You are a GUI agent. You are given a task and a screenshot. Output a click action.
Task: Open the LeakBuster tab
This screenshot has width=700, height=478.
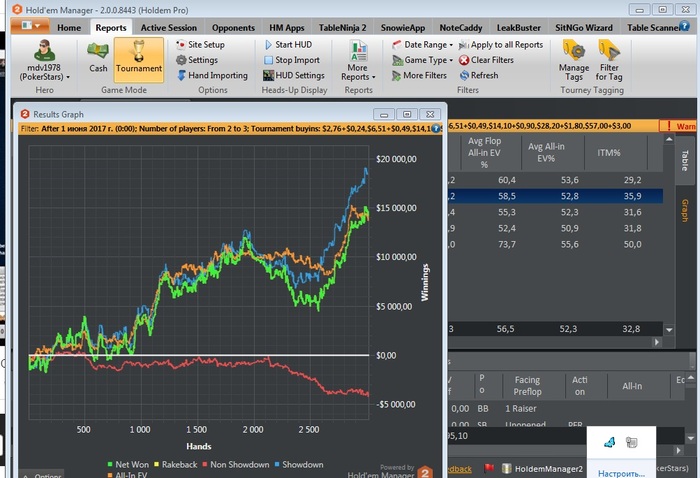pos(519,28)
